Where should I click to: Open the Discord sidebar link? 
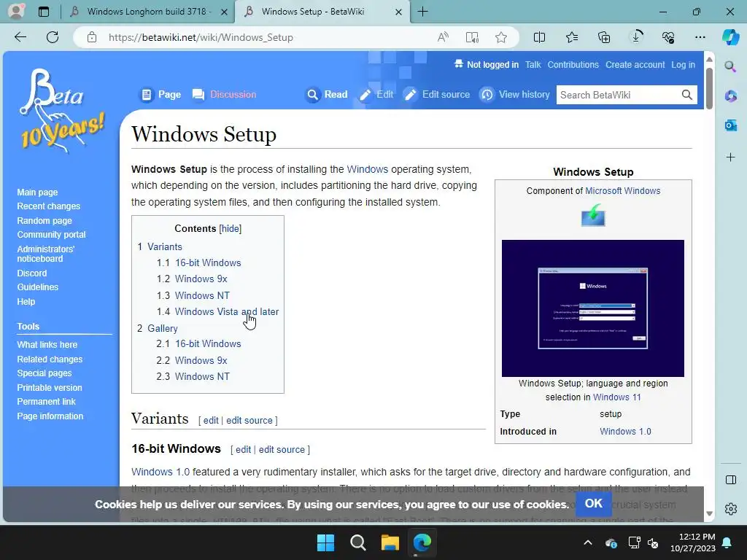[x=32, y=273]
